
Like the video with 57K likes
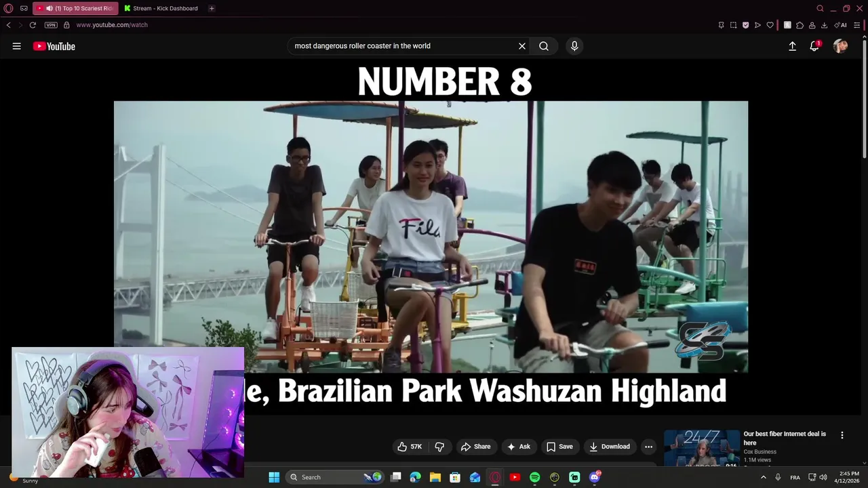(410, 447)
